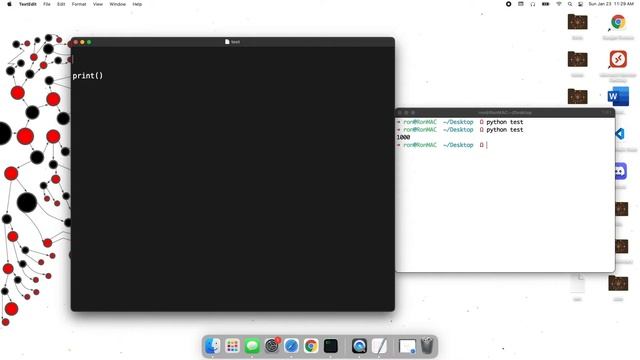Open the Apple menu
Image resolution: width=640 pixels, height=360 pixels.
point(9,4)
